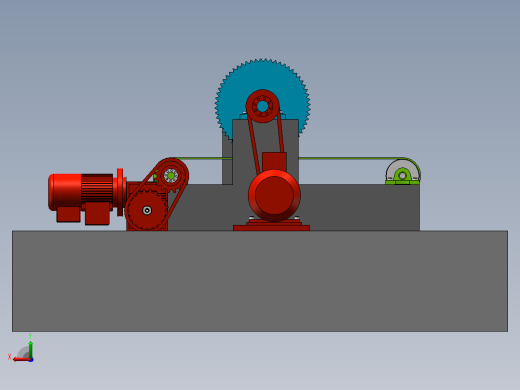The height and width of the screenshot is (390, 520).
Task: Click the blue Z axis dot on the triad
Action: click(31, 360)
